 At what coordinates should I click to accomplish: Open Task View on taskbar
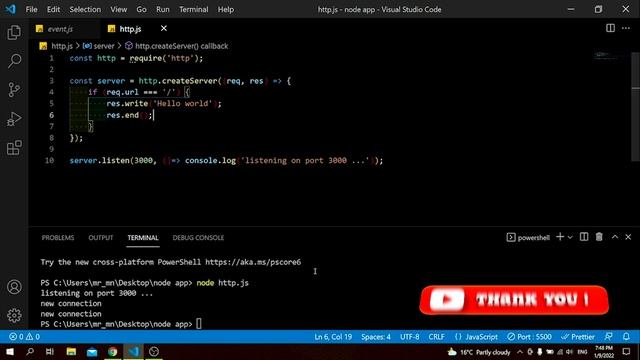click(50, 351)
